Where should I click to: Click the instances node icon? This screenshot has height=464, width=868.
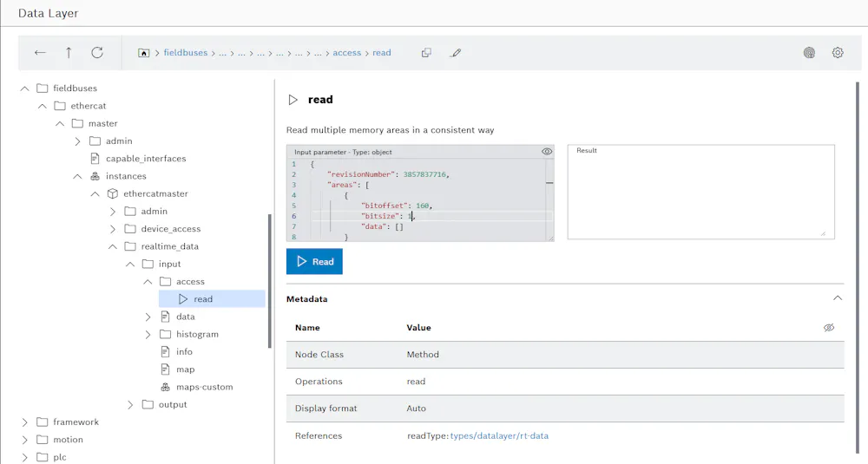(x=95, y=176)
